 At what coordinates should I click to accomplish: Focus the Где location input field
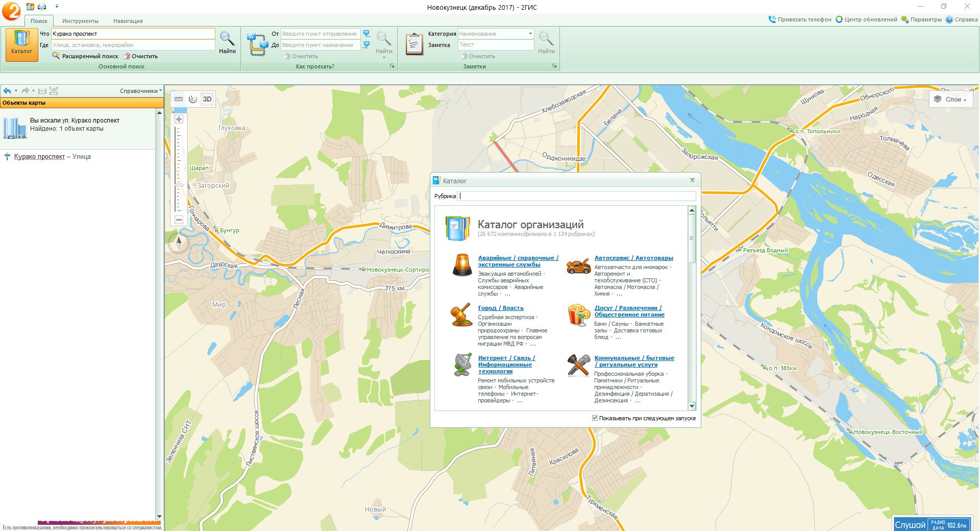coord(133,45)
